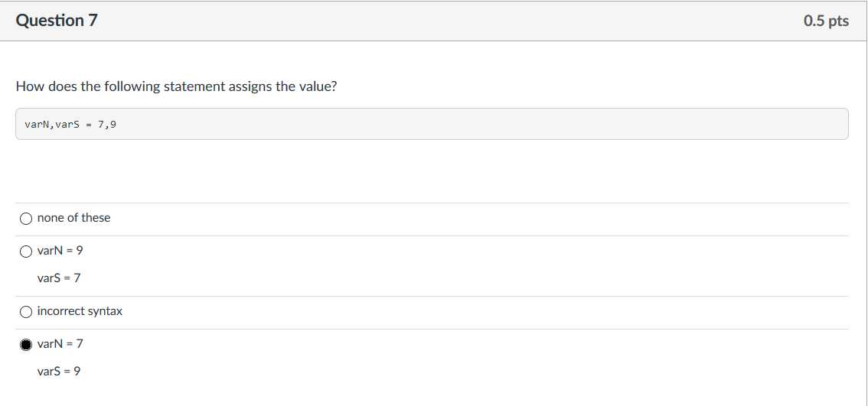The width and height of the screenshot is (868, 406).
Task: Click the 'varS = 9' answer line
Action: click(59, 371)
